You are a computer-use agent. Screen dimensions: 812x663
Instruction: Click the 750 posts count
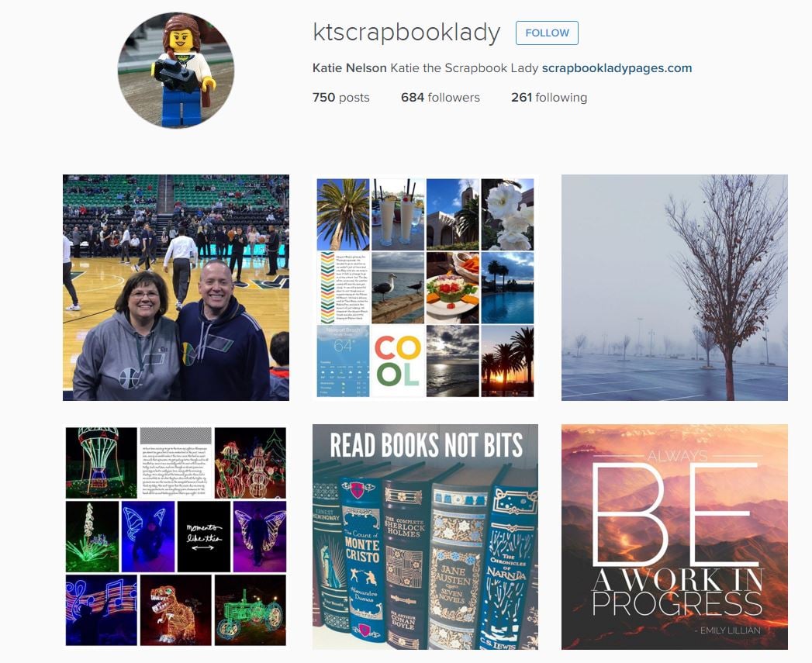[x=340, y=98]
